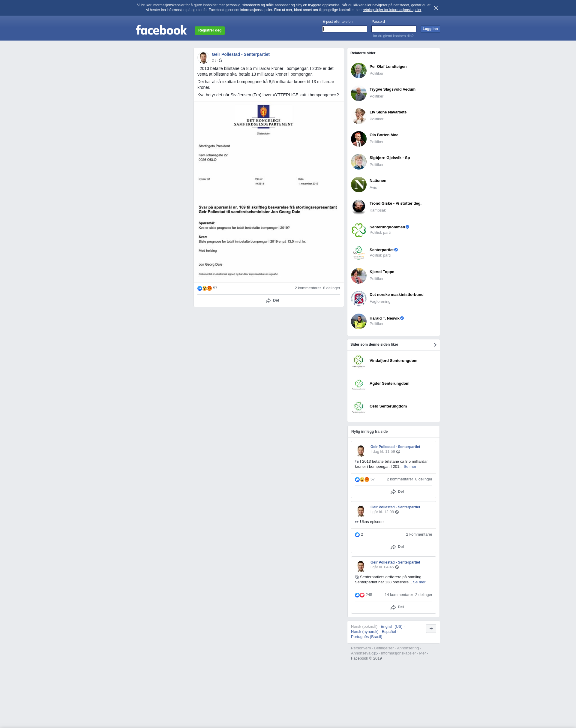Screen dimensions: 576x728
Task: Click the Registrer deg button
Action: click(x=210, y=30)
